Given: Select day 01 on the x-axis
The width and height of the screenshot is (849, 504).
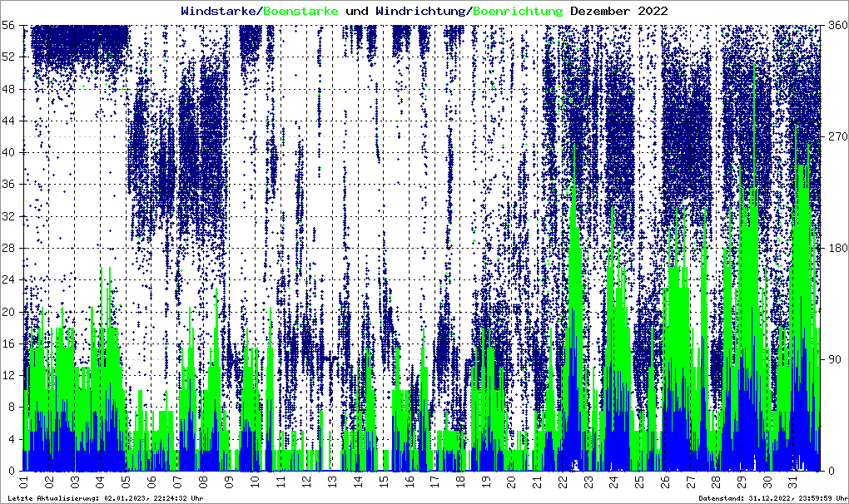Looking at the screenshot, I should [24, 482].
